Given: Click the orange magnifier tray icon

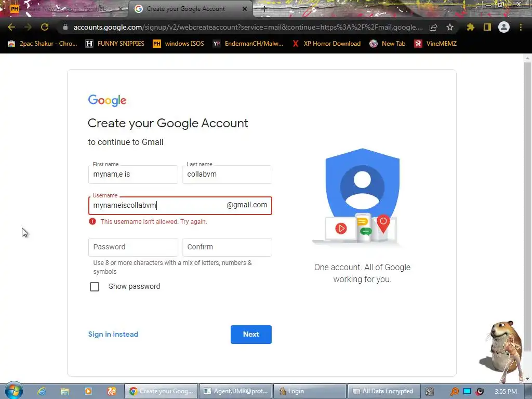Looking at the screenshot, I should [454, 392].
